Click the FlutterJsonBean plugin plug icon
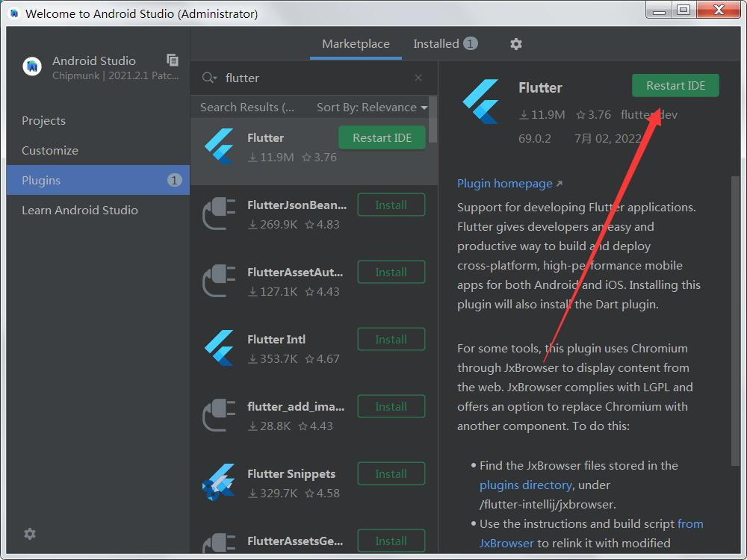The image size is (747, 560). point(219,214)
